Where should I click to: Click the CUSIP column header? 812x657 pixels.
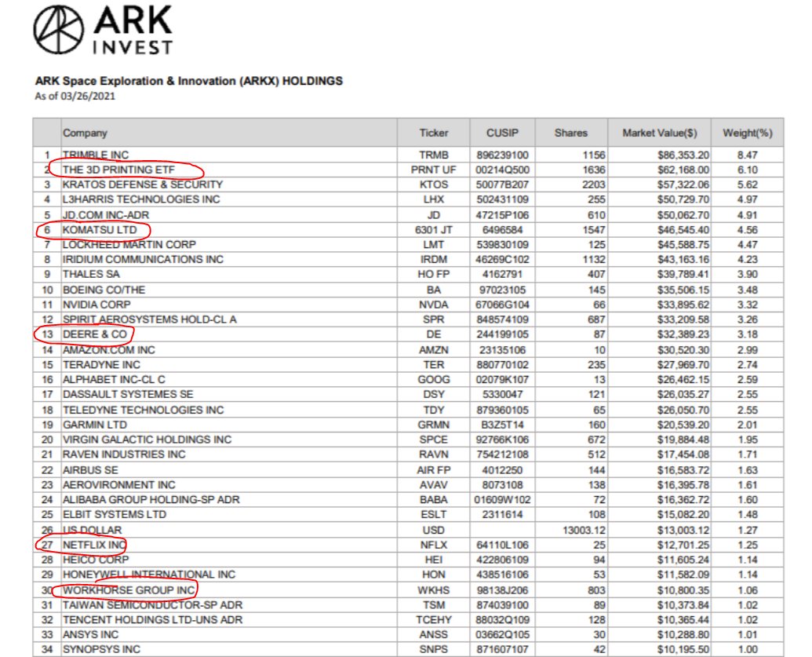502,133
